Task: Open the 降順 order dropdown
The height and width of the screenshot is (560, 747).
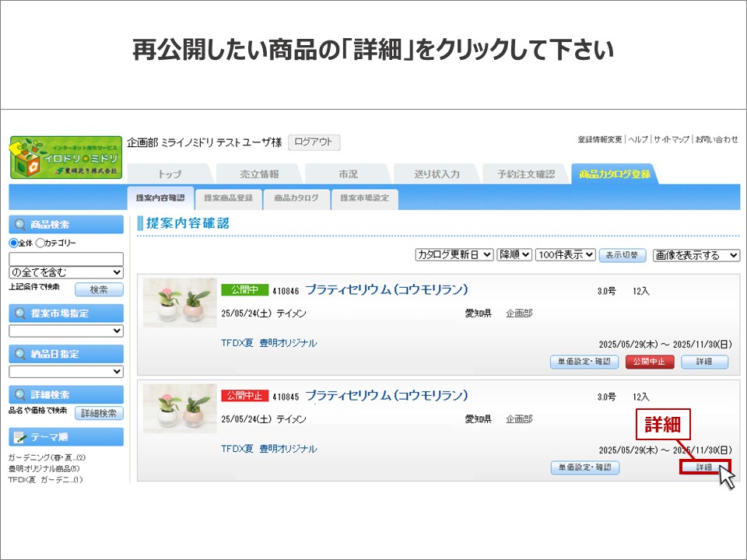Action: click(x=515, y=254)
